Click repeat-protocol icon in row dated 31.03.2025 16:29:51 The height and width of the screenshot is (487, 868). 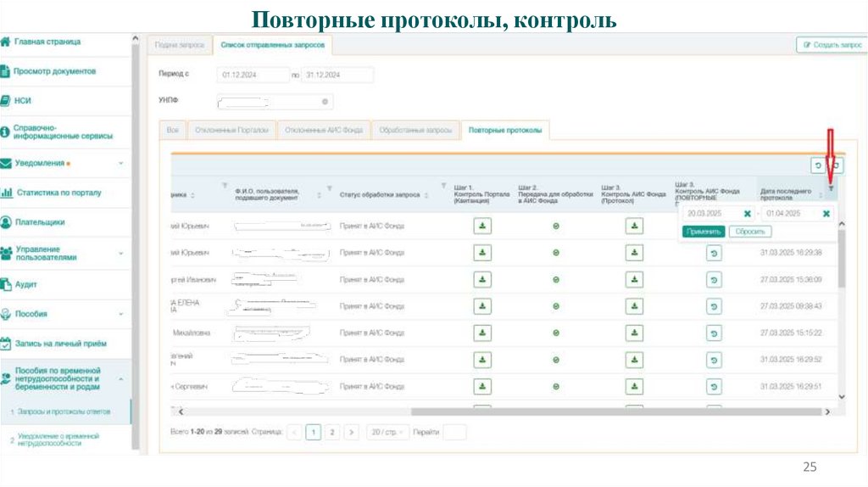pyautogui.click(x=714, y=387)
